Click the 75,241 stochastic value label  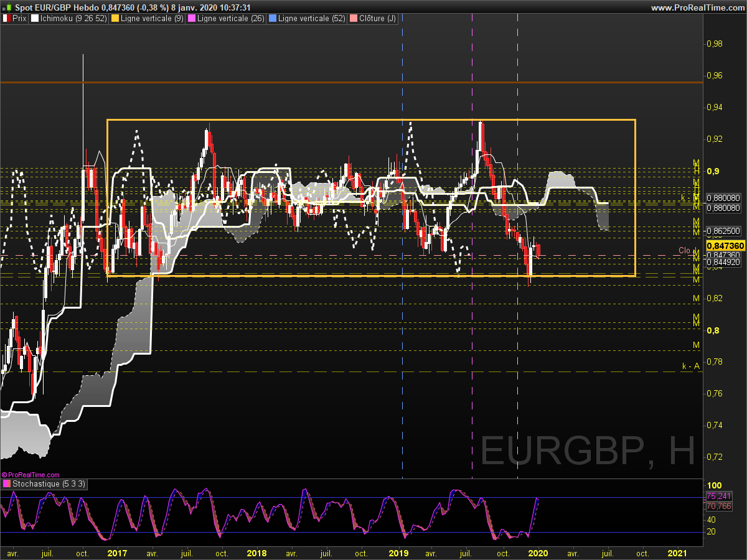pos(715,496)
